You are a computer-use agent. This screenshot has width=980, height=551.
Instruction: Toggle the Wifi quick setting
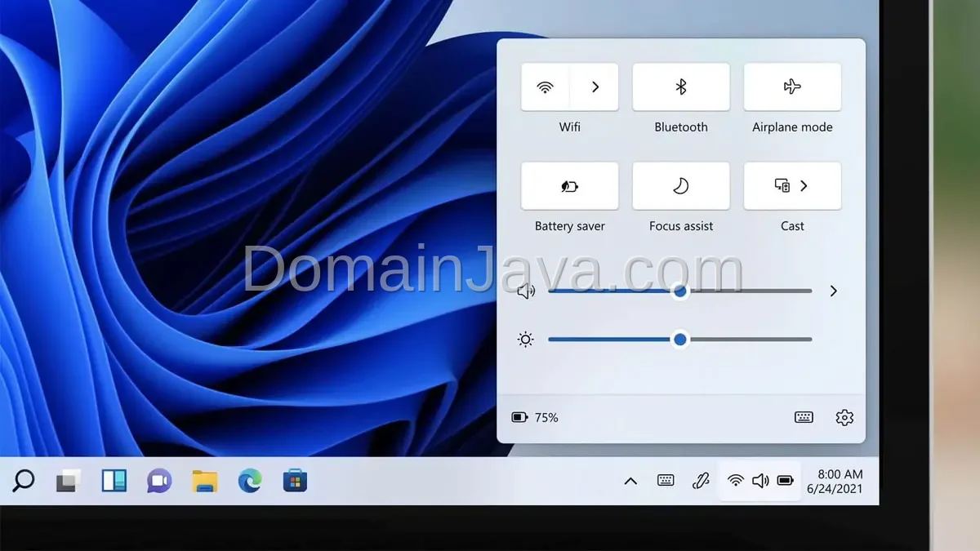[545, 87]
